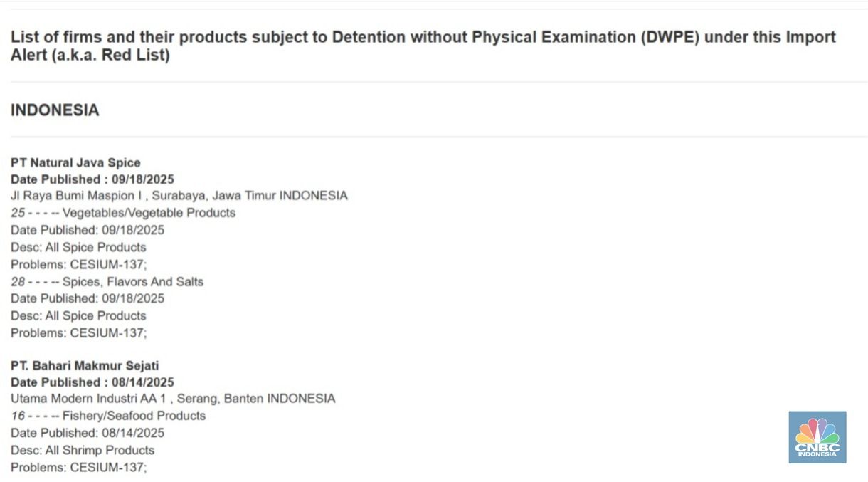The image size is (868, 482).
Task: Open the PT. Bahari Makmur Sejati firm entry
Action: [85, 365]
